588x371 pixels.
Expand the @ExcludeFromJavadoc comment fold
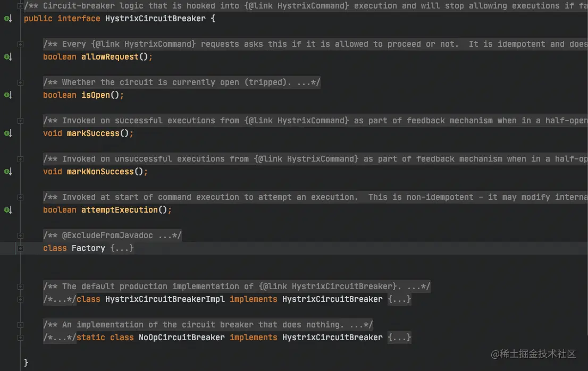(x=20, y=235)
